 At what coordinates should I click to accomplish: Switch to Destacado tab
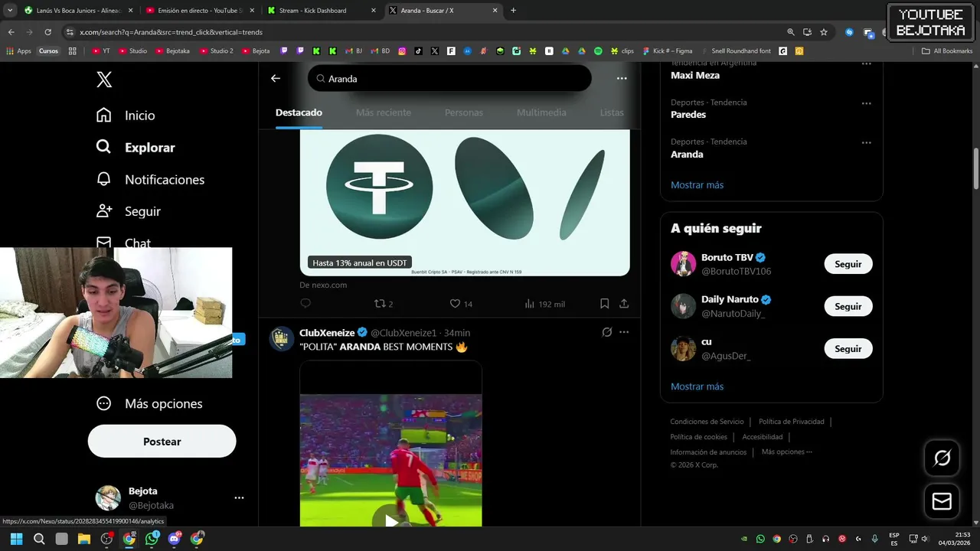click(x=299, y=112)
